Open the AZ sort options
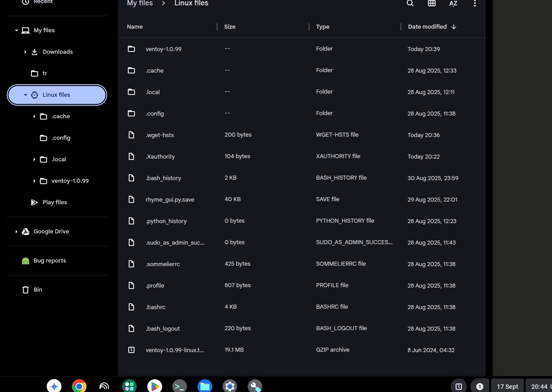 453,4
